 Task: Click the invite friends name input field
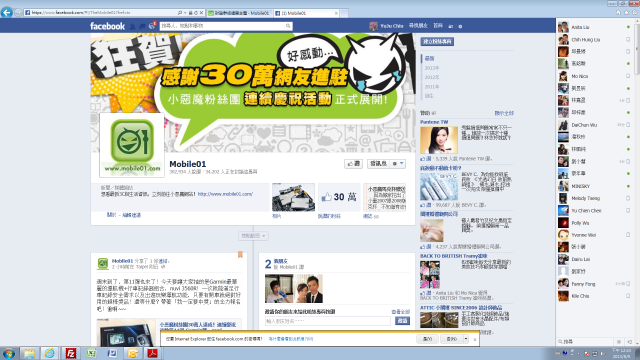[328, 321]
